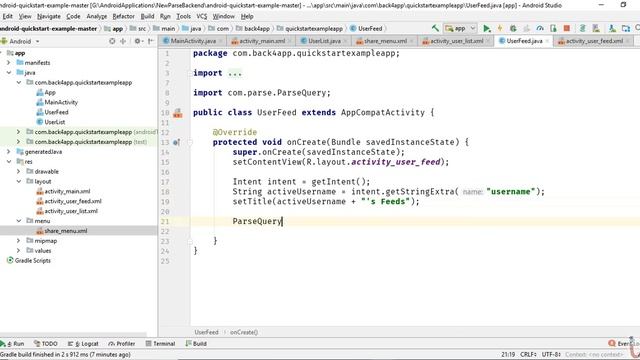This screenshot has height=360, width=640.
Task: Open the app run configuration dropdown
Action: coord(460,28)
